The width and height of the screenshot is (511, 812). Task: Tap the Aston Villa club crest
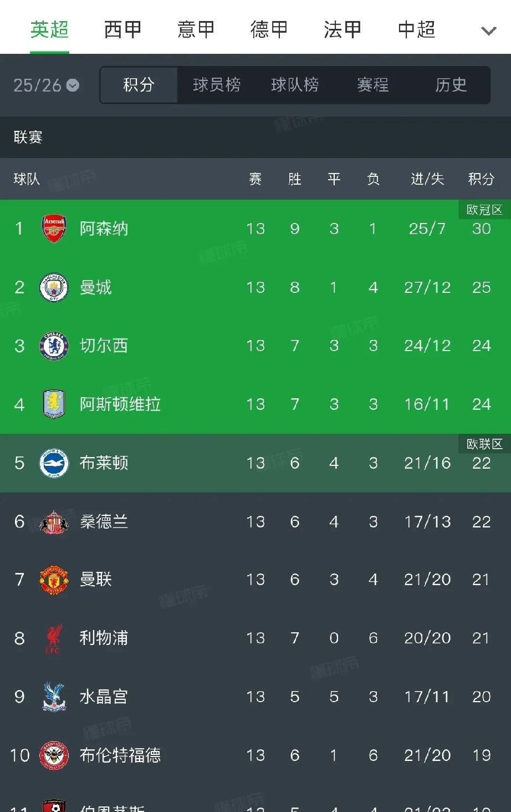coord(54,404)
